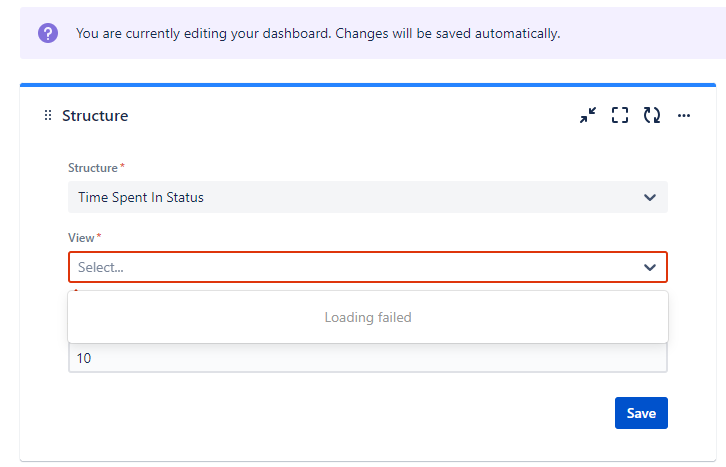Click the chevron in the Structure selector
The height and width of the screenshot is (467, 726).
point(650,198)
